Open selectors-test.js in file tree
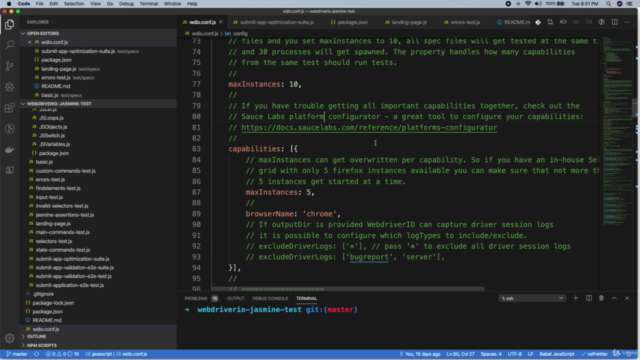640x360 pixels. tap(54, 241)
